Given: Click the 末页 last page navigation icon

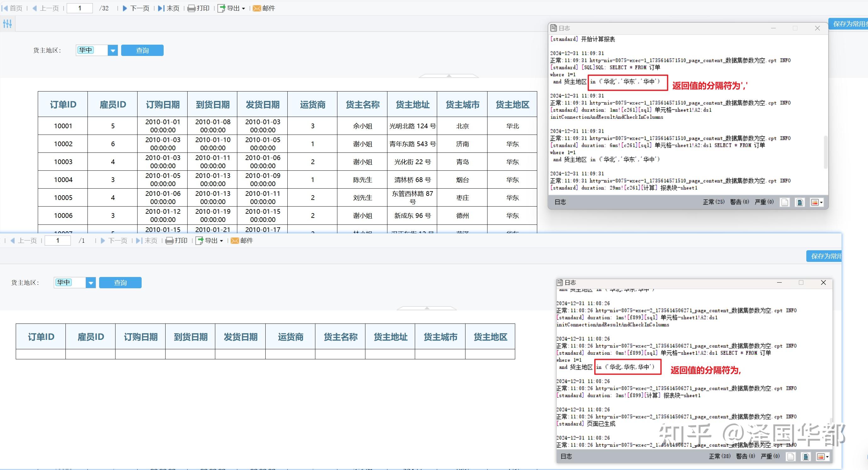Looking at the screenshot, I should click(161, 8).
